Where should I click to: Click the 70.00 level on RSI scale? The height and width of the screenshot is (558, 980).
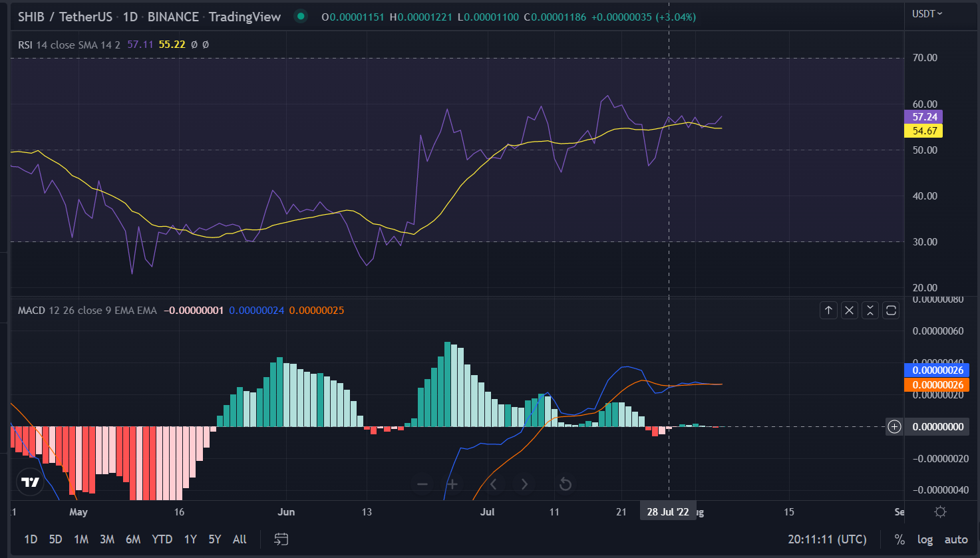point(925,58)
